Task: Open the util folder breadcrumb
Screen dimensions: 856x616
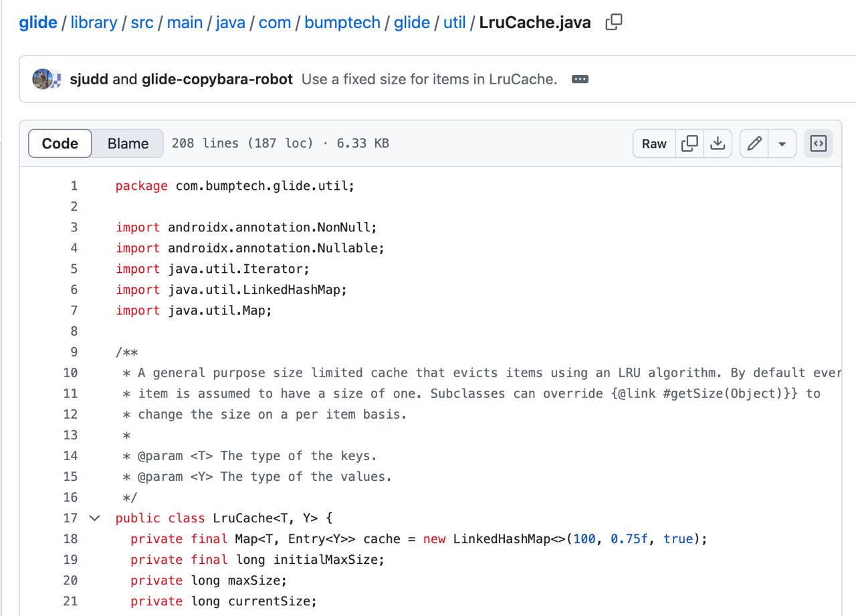Action: tap(455, 23)
